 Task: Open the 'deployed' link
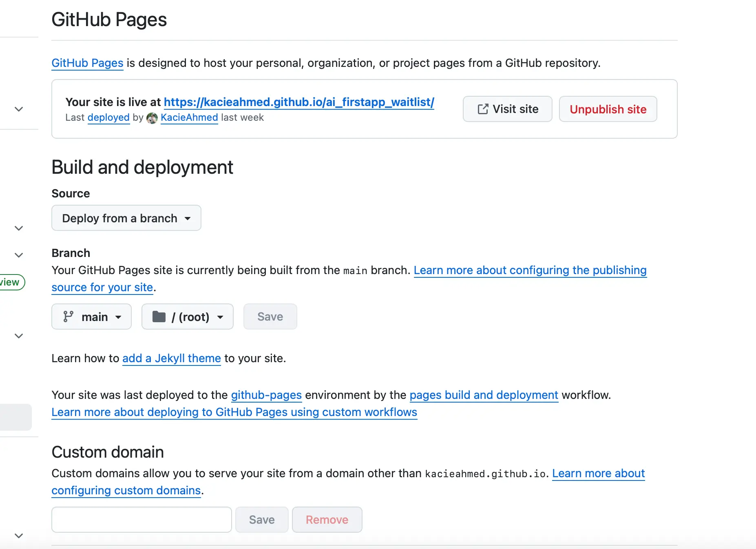(x=108, y=117)
